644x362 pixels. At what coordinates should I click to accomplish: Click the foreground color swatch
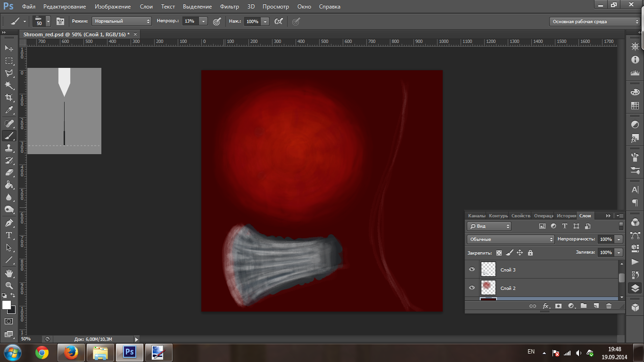(x=7, y=305)
